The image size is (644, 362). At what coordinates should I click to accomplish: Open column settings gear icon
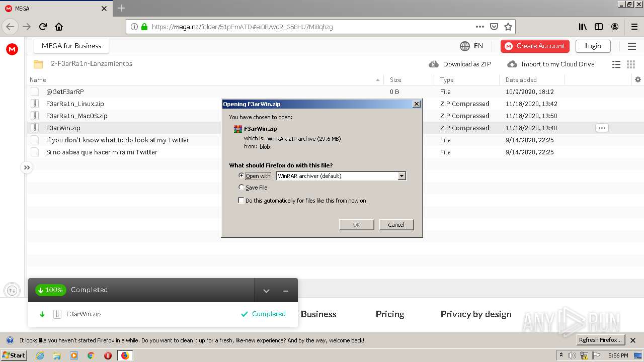(x=638, y=79)
